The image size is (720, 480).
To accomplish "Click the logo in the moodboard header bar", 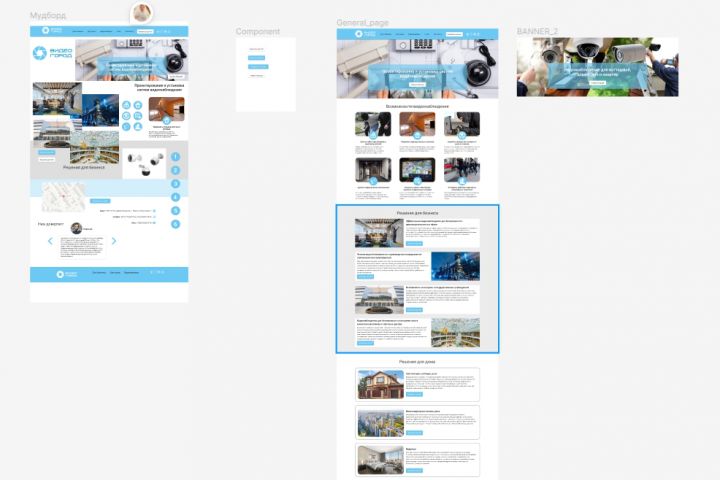I will 52,30.
